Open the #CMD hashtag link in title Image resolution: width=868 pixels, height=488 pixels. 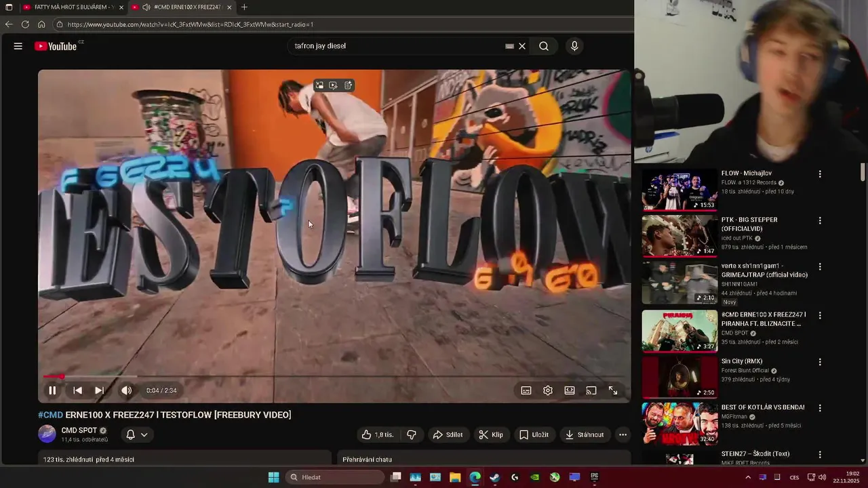tap(50, 415)
